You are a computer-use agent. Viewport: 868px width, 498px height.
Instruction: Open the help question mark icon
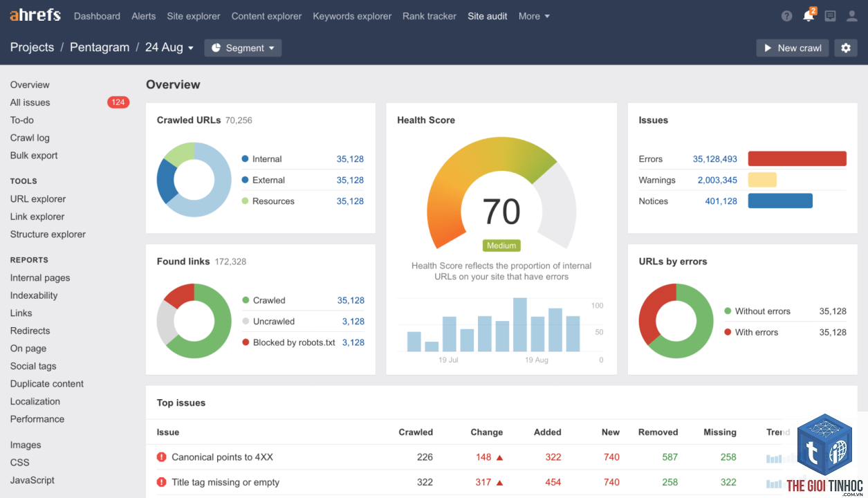787,16
